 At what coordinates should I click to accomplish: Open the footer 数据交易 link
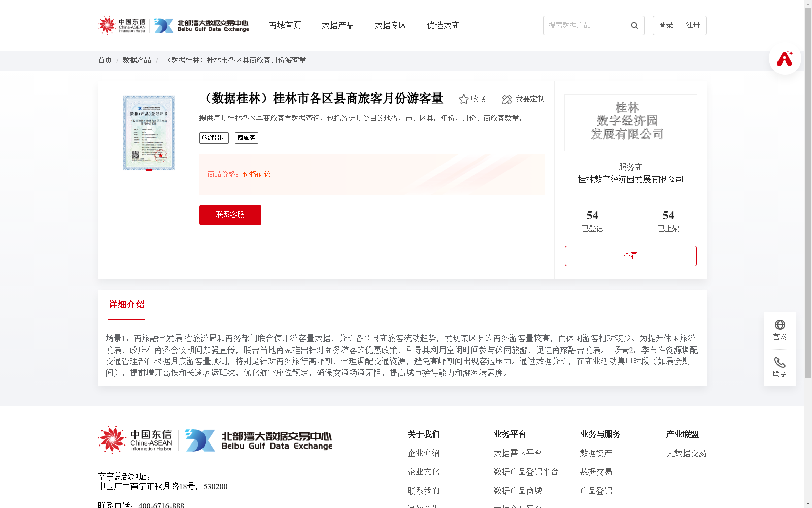[596, 472]
